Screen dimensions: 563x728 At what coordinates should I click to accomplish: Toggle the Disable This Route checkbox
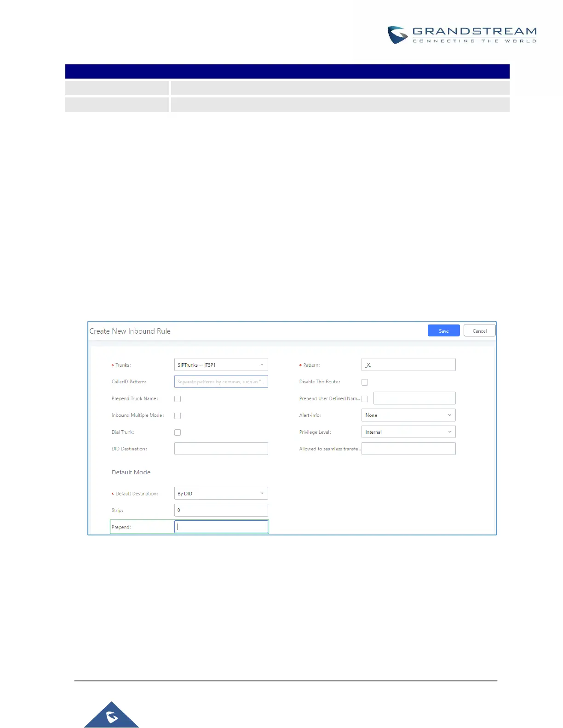[365, 382]
